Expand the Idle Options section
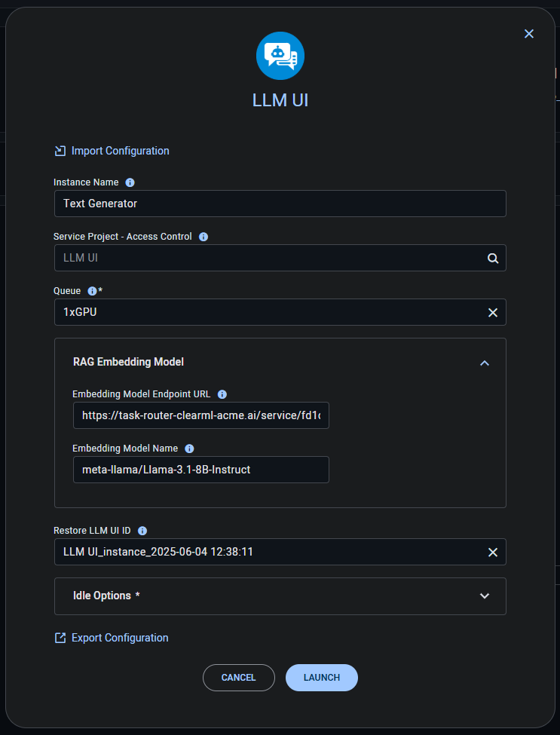The image size is (560, 735). [x=485, y=595]
